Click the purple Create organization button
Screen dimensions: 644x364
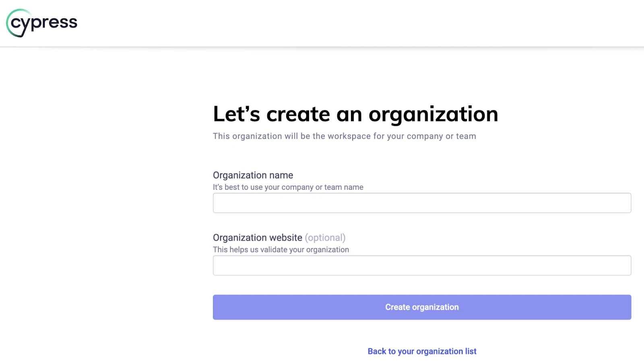coord(421,307)
